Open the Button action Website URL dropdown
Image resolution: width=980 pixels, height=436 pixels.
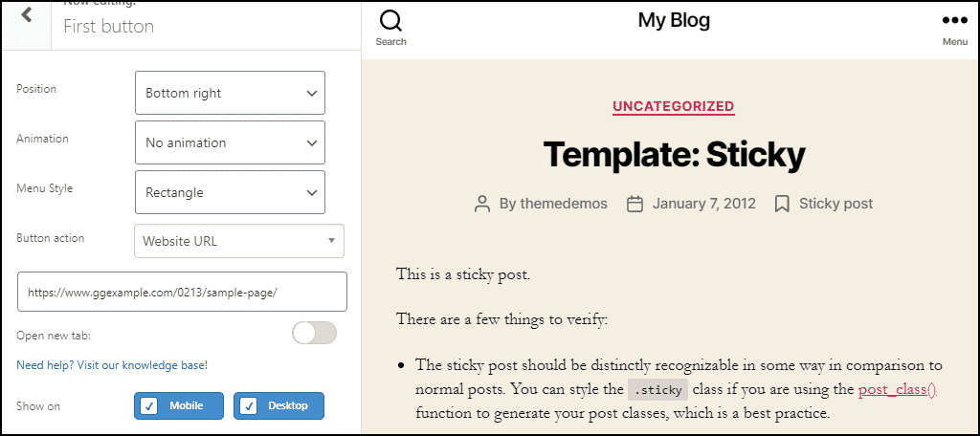(x=238, y=241)
